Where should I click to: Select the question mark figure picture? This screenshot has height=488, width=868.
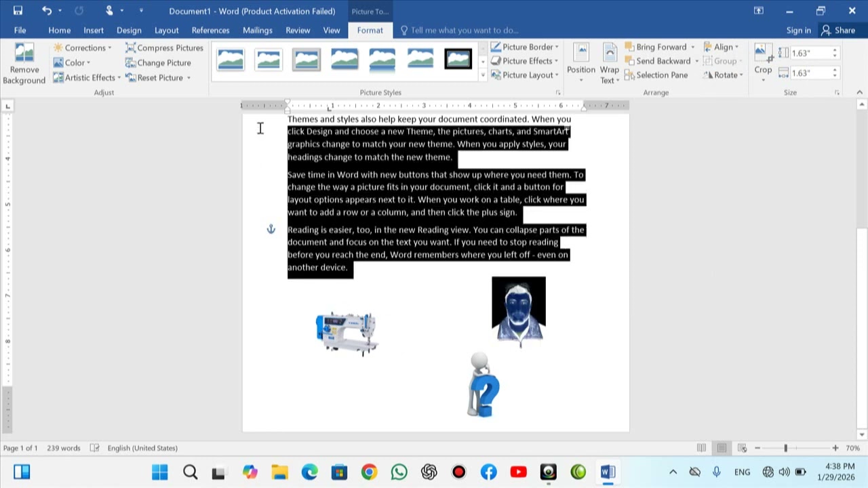pos(484,385)
